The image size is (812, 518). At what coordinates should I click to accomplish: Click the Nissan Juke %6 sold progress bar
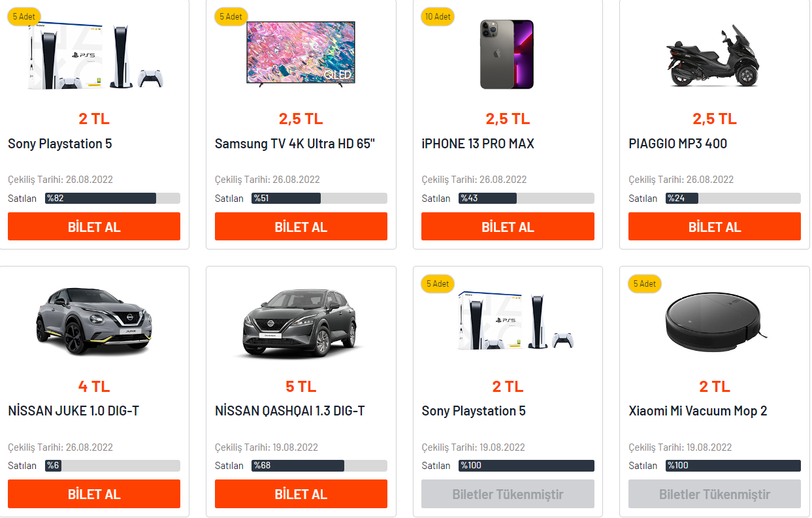point(112,466)
